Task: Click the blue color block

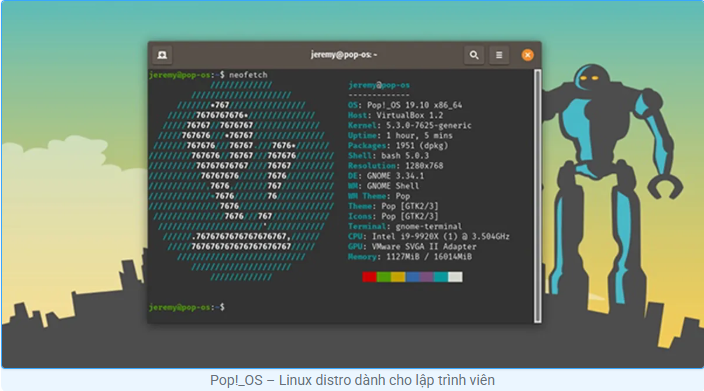Action: (413, 277)
